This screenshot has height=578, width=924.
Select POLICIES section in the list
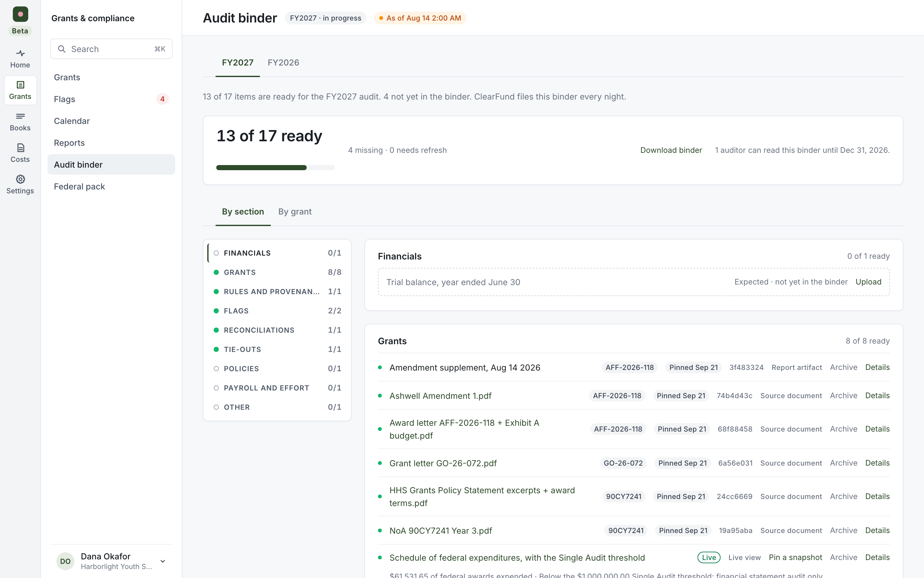(x=277, y=369)
